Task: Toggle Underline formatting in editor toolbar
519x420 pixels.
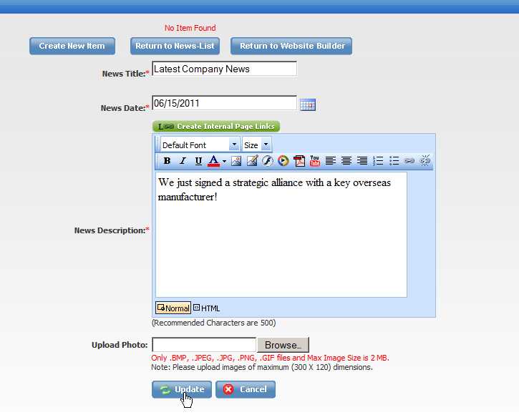Action: click(198, 161)
